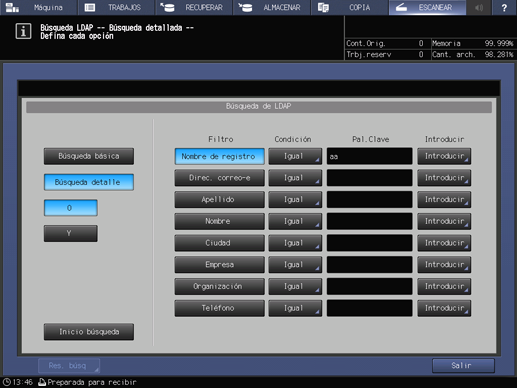Screen dimensions: 517x388
Task: Click Introducir for Empresa row
Action: (x=444, y=265)
